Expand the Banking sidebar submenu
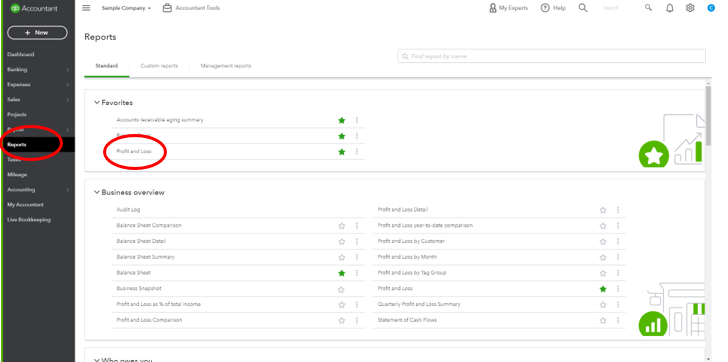This screenshot has width=728, height=362. pos(67,70)
